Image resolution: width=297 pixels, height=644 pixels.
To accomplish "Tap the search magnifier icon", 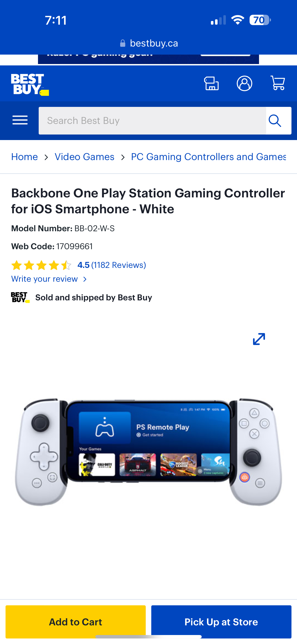I will point(275,121).
